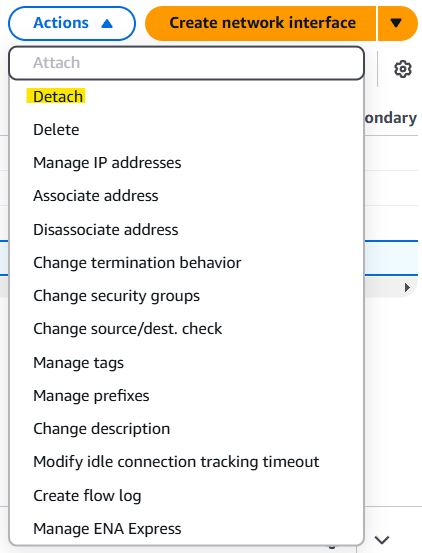Expand the chevron below the table
This screenshot has width=422, height=553.
(x=382, y=540)
